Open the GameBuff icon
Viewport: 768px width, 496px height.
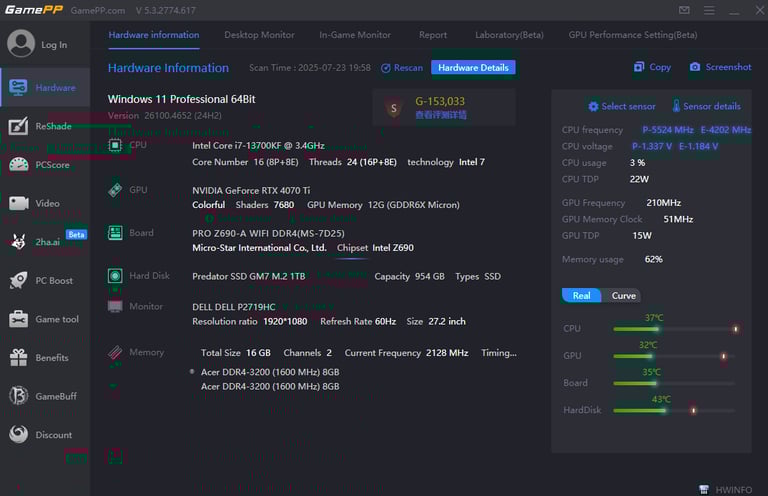tap(19, 396)
